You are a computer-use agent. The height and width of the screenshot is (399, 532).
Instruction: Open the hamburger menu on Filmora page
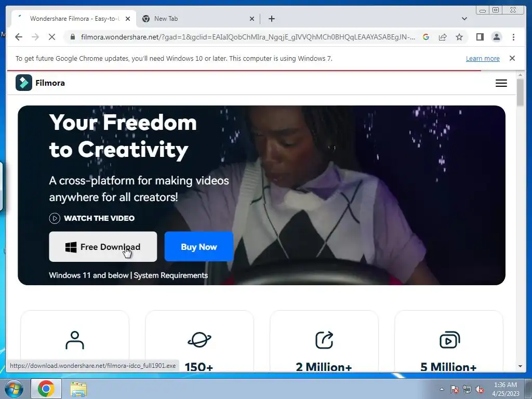[501, 83]
